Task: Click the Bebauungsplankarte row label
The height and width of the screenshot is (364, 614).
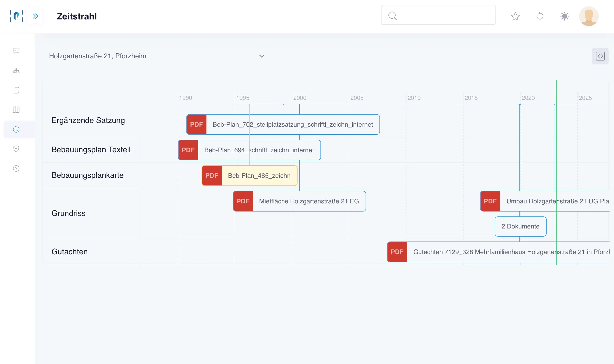Action: coord(88,175)
